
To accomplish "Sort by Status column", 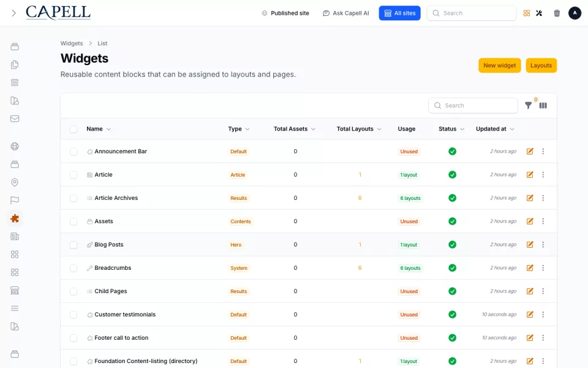I will [x=451, y=129].
